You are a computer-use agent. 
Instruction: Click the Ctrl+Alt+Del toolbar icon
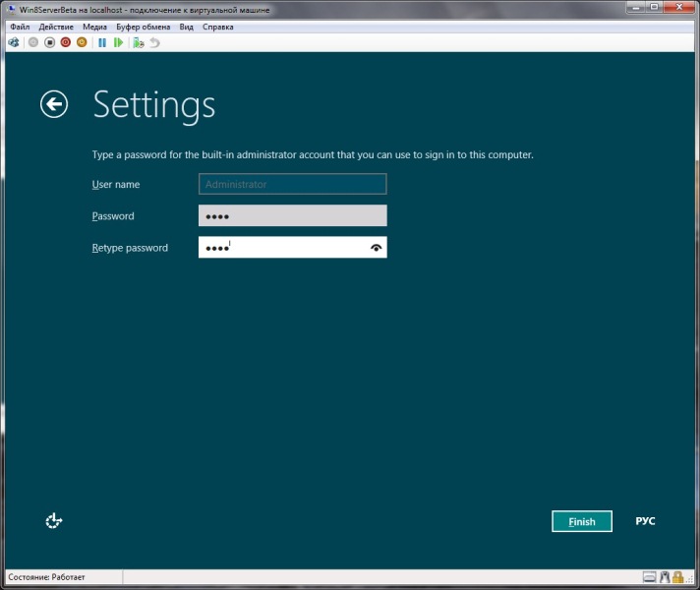click(14, 43)
